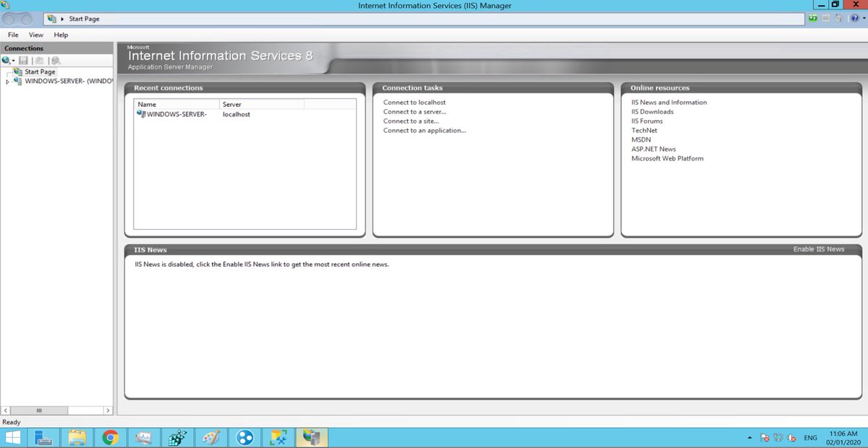Click the blue circular app icon on taskbar
This screenshot has height=448, width=868.
[244, 437]
